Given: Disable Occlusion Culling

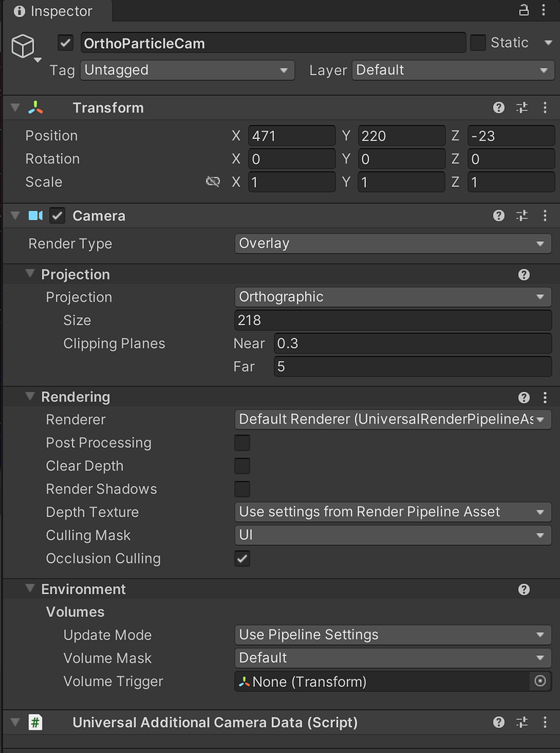Looking at the screenshot, I should 242,558.
